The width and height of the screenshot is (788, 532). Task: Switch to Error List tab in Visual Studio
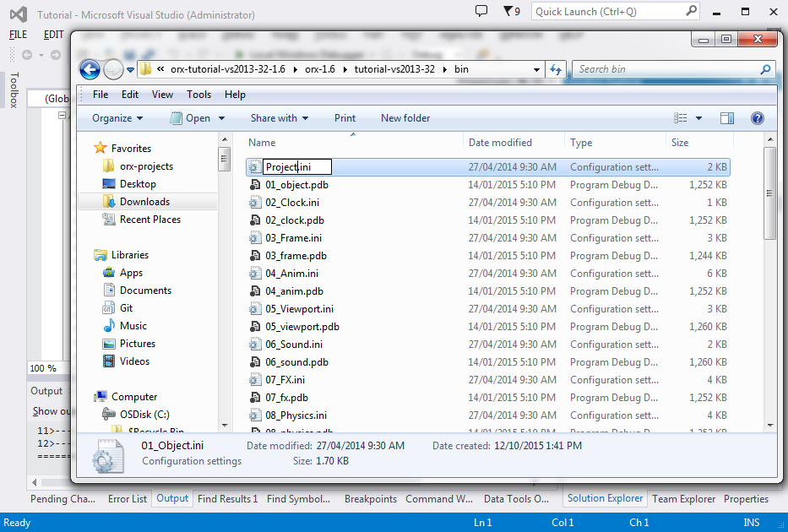(128, 499)
